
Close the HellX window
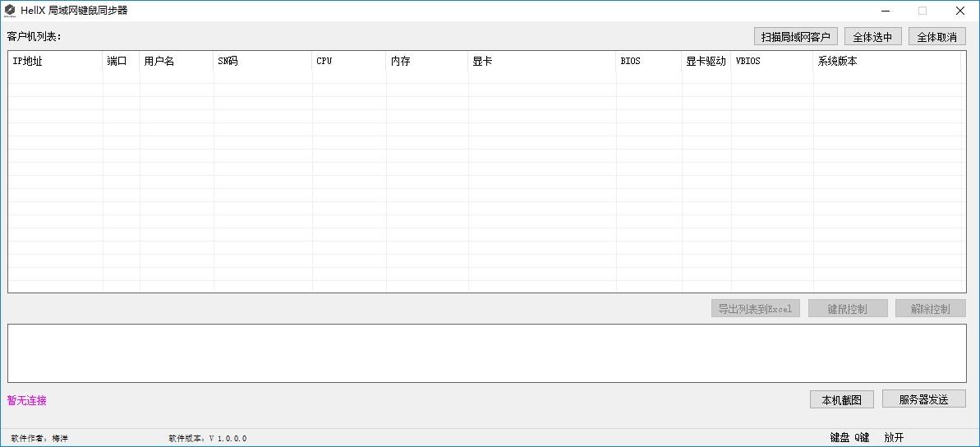click(960, 11)
